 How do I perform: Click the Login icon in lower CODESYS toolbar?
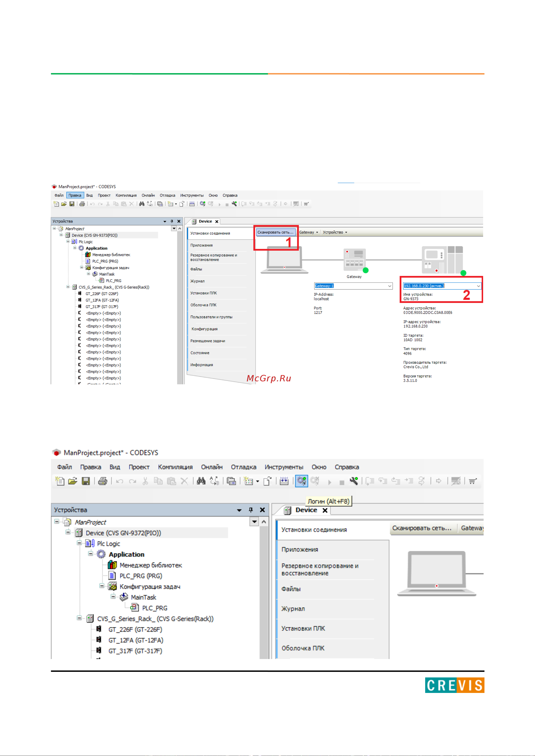301,481
